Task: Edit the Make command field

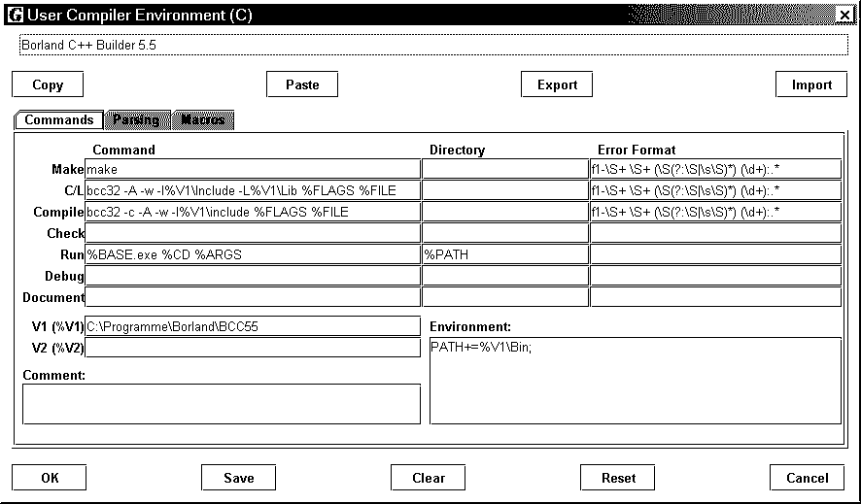Action: [x=253, y=170]
